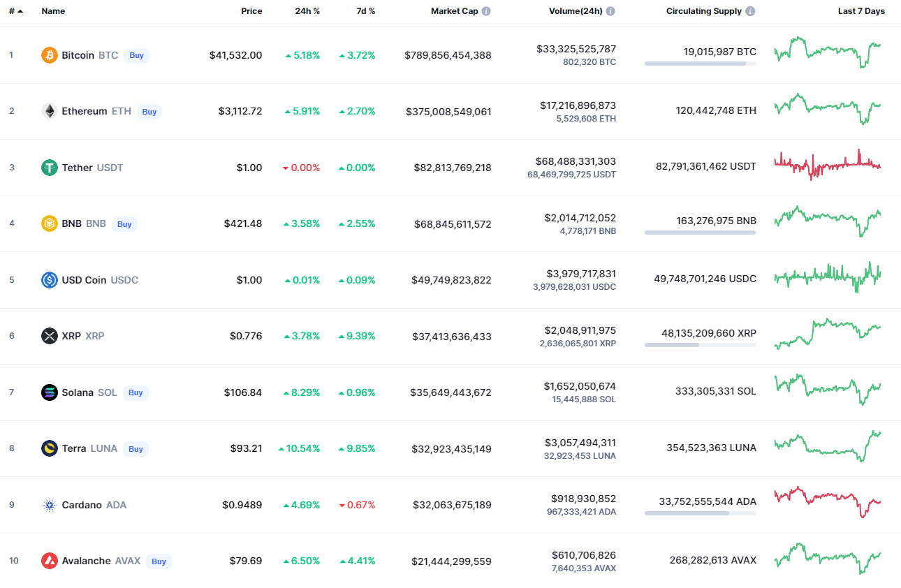This screenshot has width=901, height=588.
Task: Sort the table by 7d % column
Action: tap(365, 11)
